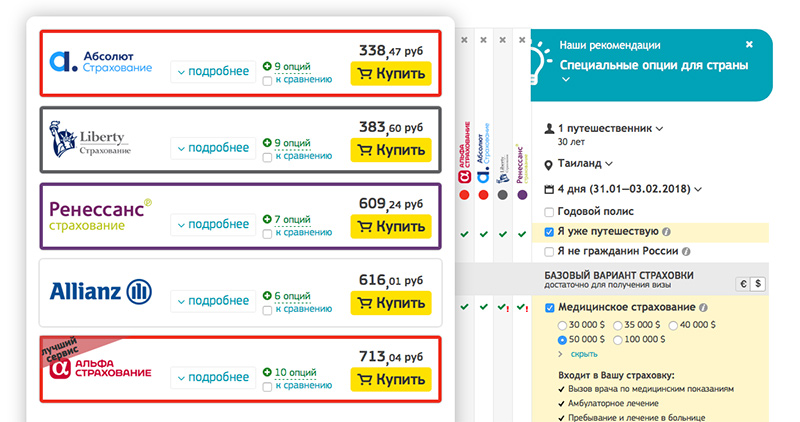Click the location pin icon

tap(548, 165)
